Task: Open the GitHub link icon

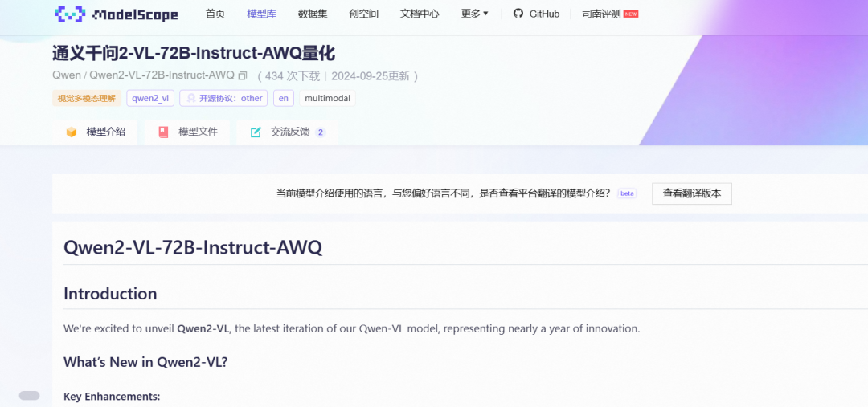Action: pyautogui.click(x=518, y=14)
